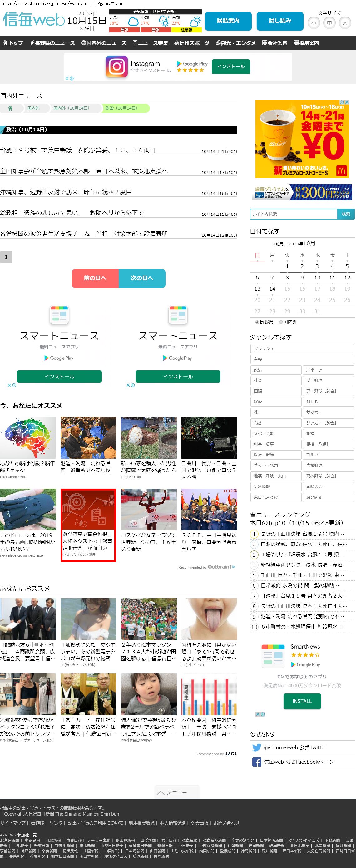The height and width of the screenshot is (868, 356).
Task: Open the 観光・エンタメ menu item
Action: (x=236, y=43)
